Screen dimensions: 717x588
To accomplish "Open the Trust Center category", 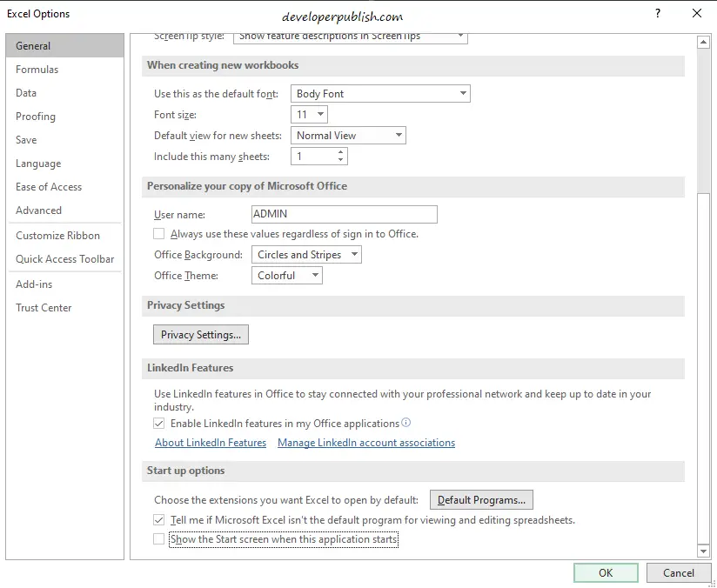I will click(x=64, y=308).
